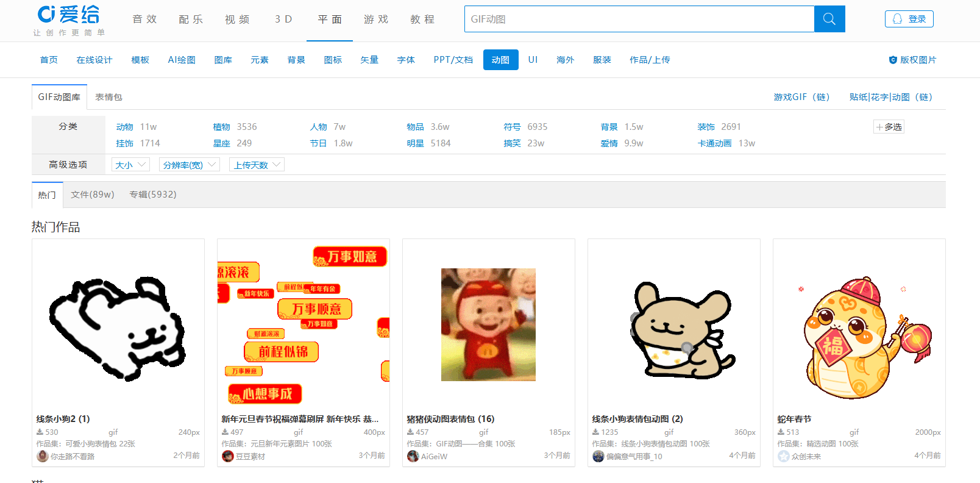Expand the 大小 size dropdown

point(130,165)
